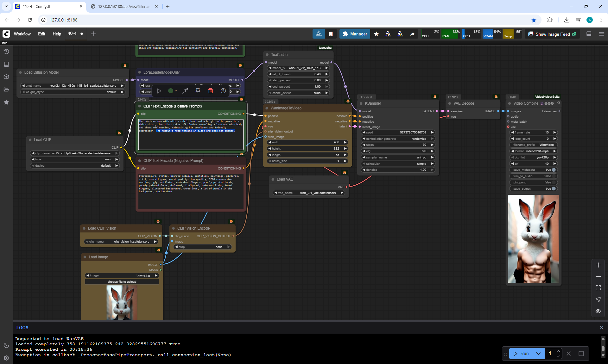The height and width of the screenshot is (364, 608).
Task: Open the Workflow menu
Action: pos(22,34)
